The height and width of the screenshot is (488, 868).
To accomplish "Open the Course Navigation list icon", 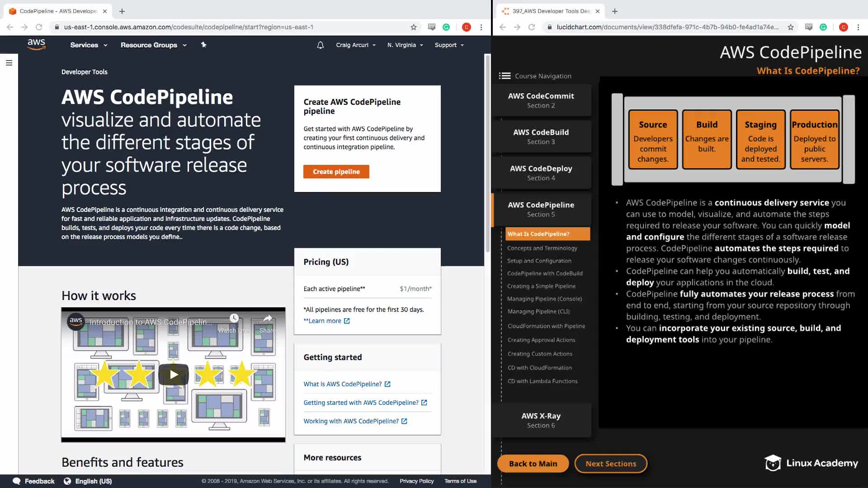I will tap(505, 76).
